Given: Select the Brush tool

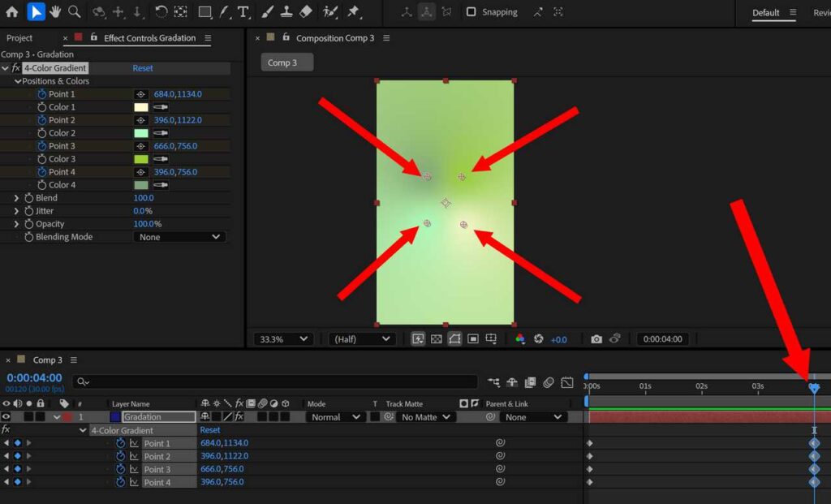Looking at the screenshot, I should pyautogui.click(x=268, y=11).
